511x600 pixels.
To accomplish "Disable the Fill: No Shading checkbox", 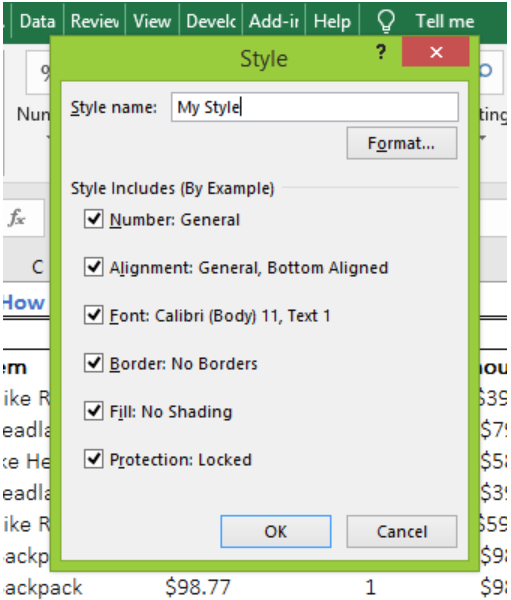I will point(93,411).
